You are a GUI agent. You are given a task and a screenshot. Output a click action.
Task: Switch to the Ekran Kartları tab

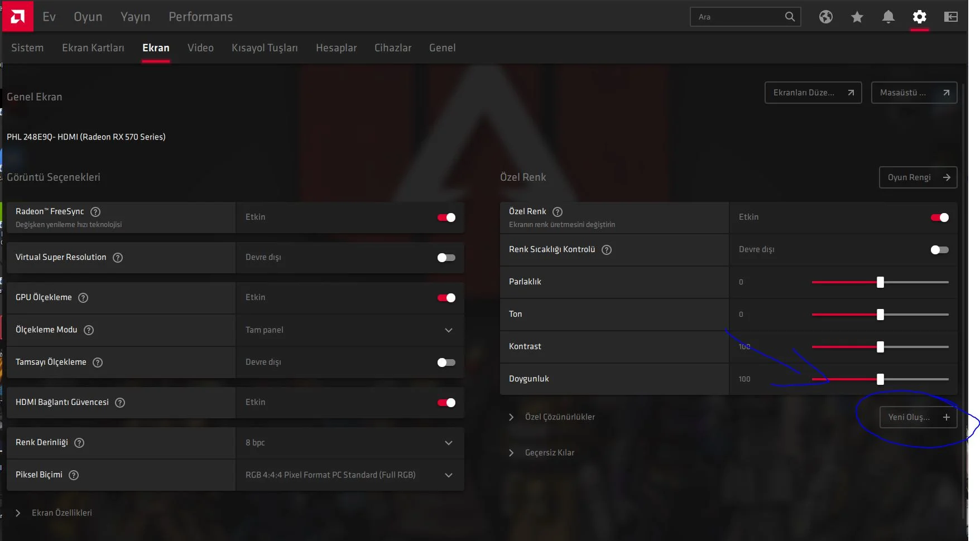pyautogui.click(x=93, y=48)
